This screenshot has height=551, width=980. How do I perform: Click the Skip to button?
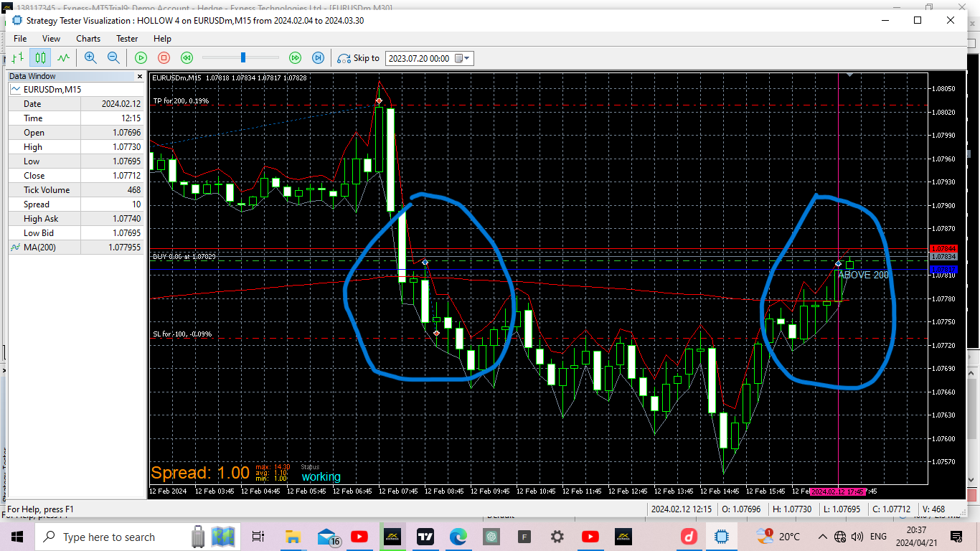[358, 58]
